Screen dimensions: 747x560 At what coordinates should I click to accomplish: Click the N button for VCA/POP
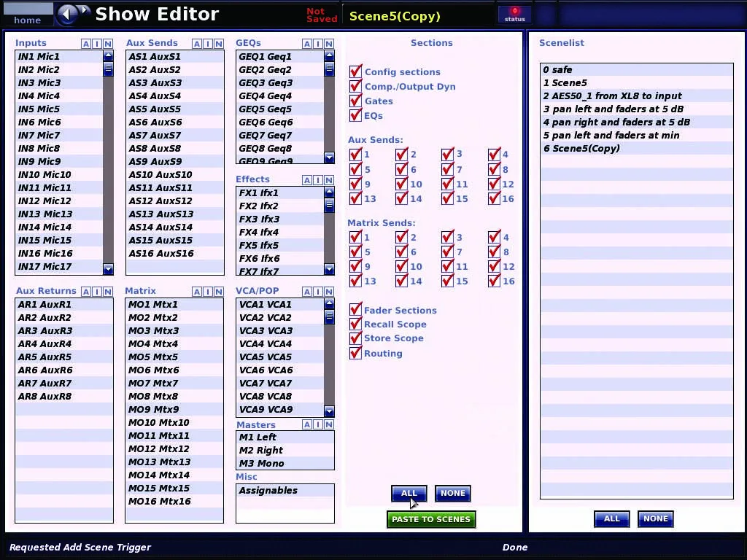[329, 292]
